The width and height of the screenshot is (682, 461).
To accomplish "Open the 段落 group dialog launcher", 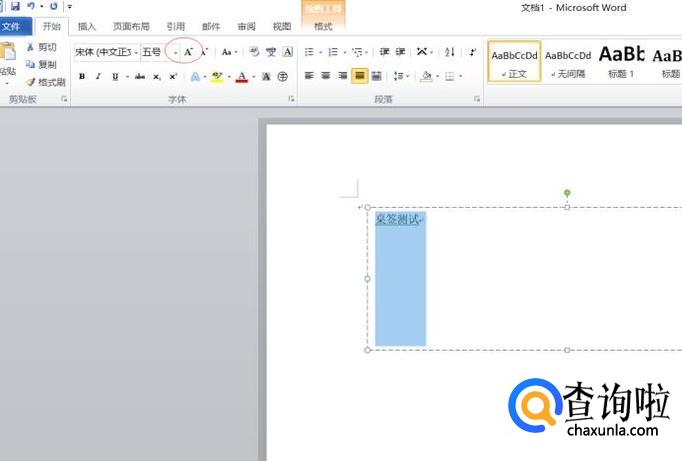I will pyautogui.click(x=477, y=99).
